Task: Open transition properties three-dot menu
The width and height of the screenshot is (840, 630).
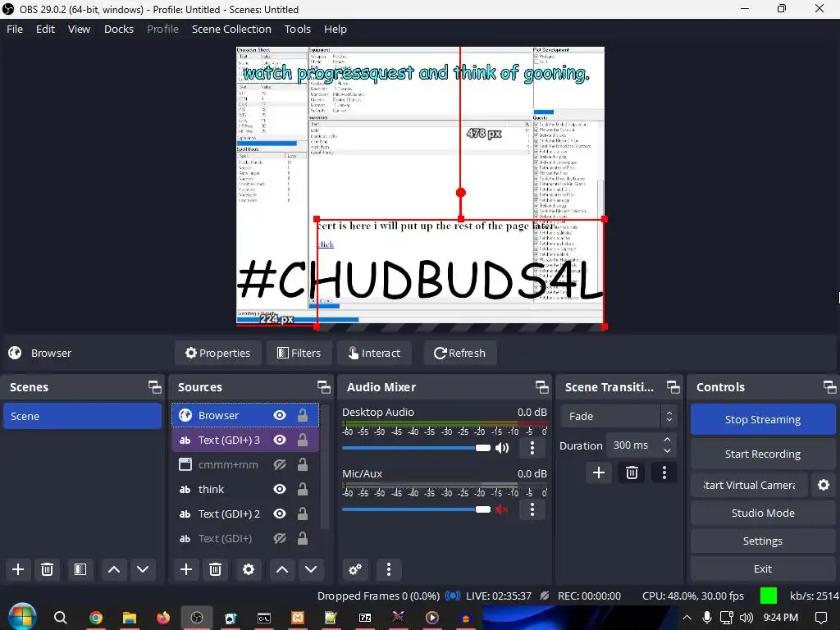Action: click(x=664, y=472)
